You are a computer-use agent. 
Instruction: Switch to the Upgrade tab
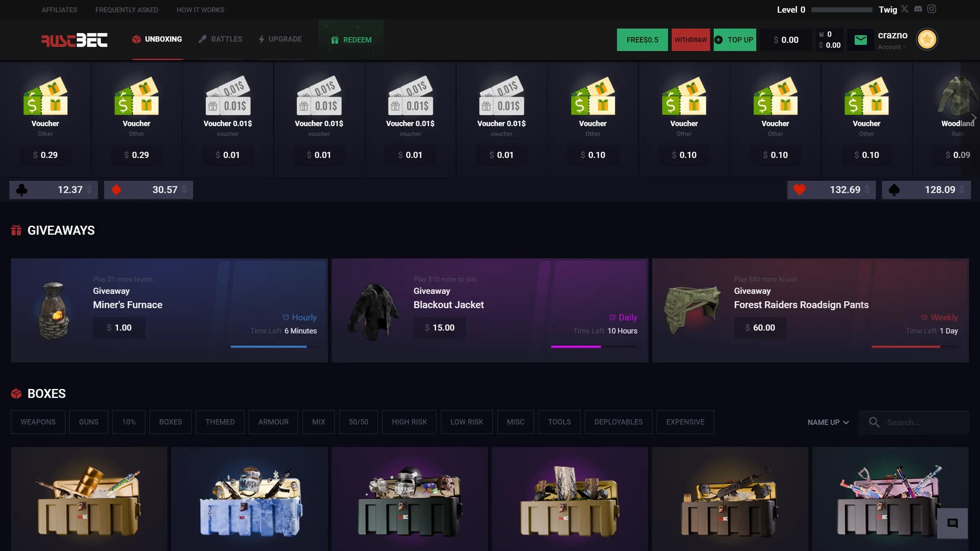(281, 39)
